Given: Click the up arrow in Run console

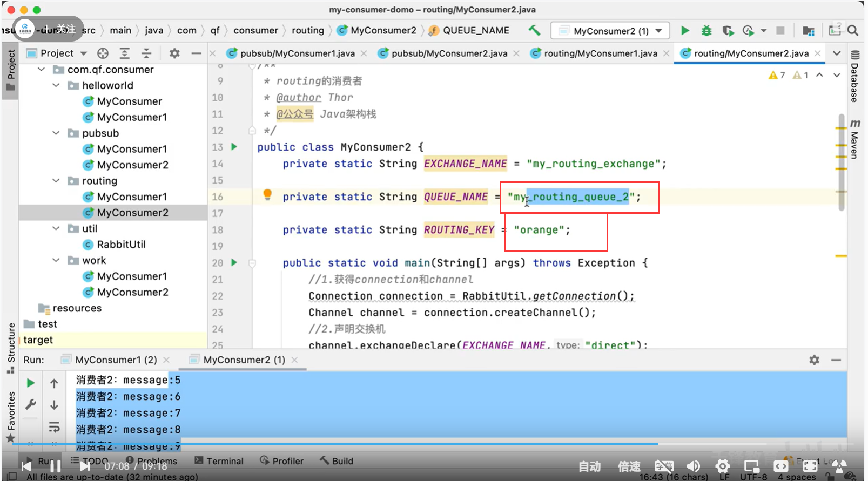Looking at the screenshot, I should click(x=54, y=383).
